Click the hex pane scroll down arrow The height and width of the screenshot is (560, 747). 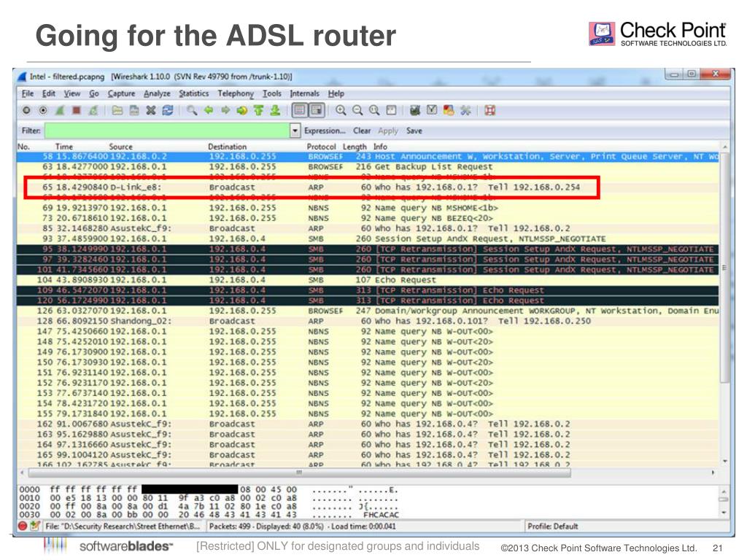point(724,513)
